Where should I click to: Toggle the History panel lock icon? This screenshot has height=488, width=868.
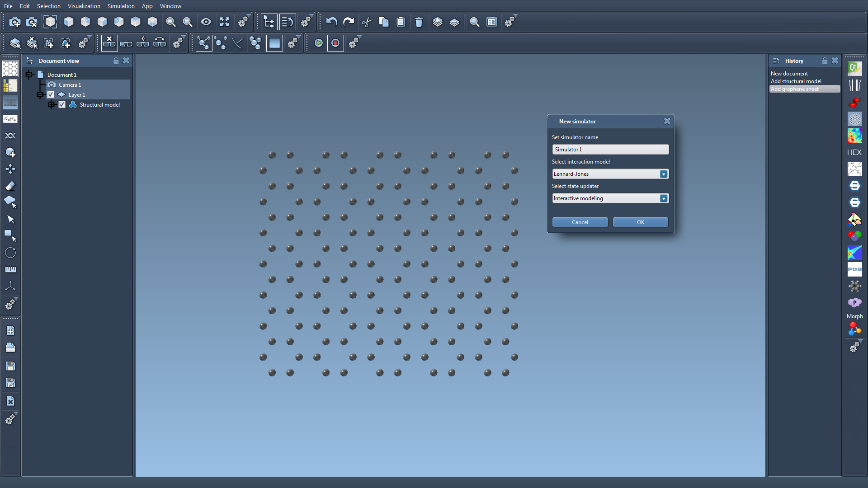pyautogui.click(x=825, y=61)
